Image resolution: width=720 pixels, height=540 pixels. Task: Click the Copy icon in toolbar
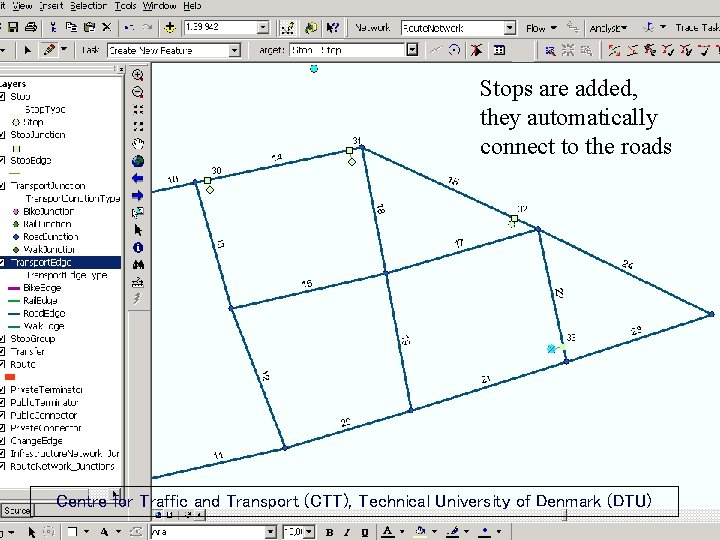tap(71, 28)
